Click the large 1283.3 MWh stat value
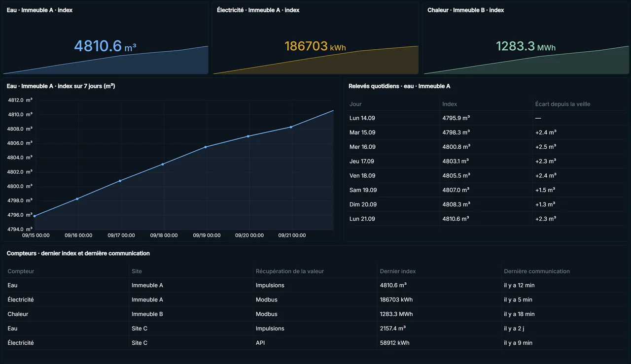Viewport: 631px width, 364px height. (x=526, y=46)
